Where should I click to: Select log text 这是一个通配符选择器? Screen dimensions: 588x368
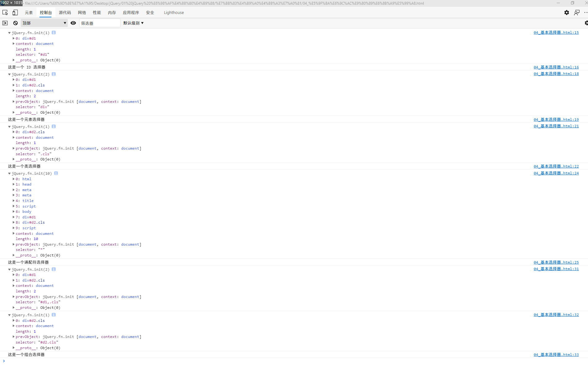click(28, 262)
